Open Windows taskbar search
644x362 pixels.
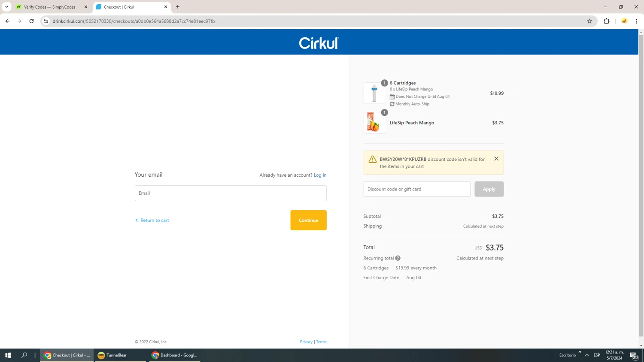point(24,355)
